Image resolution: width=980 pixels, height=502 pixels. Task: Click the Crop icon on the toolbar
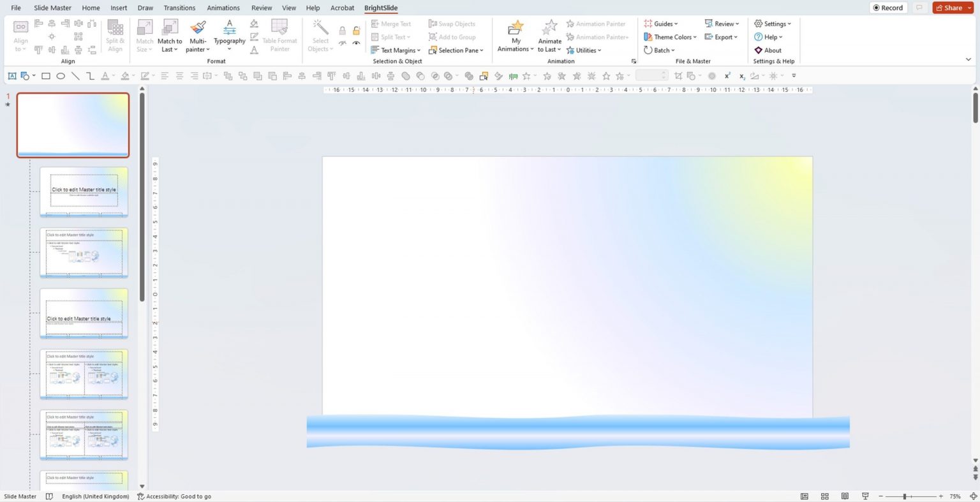678,75
